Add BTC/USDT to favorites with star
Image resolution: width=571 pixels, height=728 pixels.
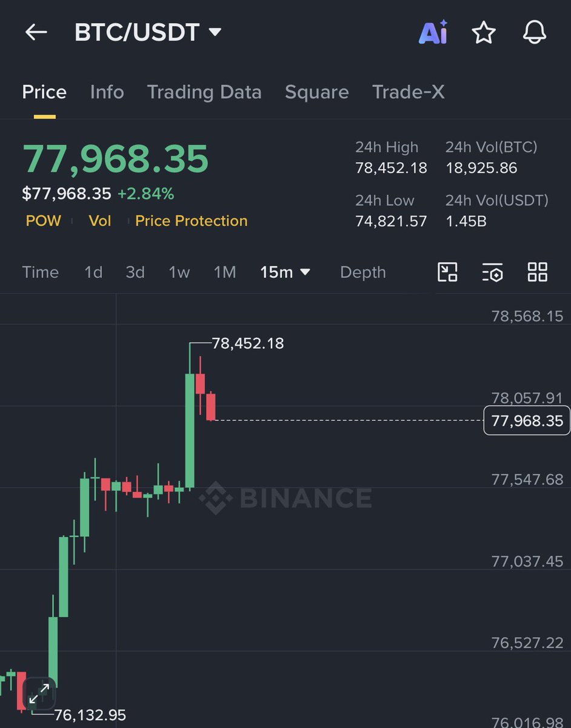[x=484, y=33]
